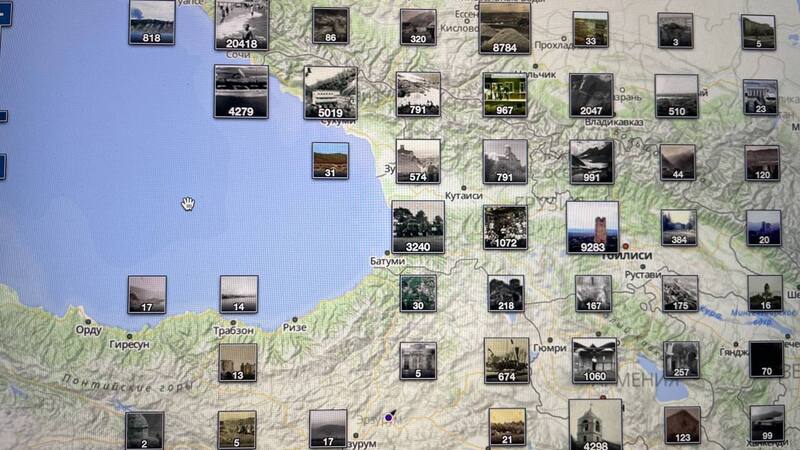Open the seaside cluster labeled 4279
This screenshot has width=800, height=450.
[241, 91]
